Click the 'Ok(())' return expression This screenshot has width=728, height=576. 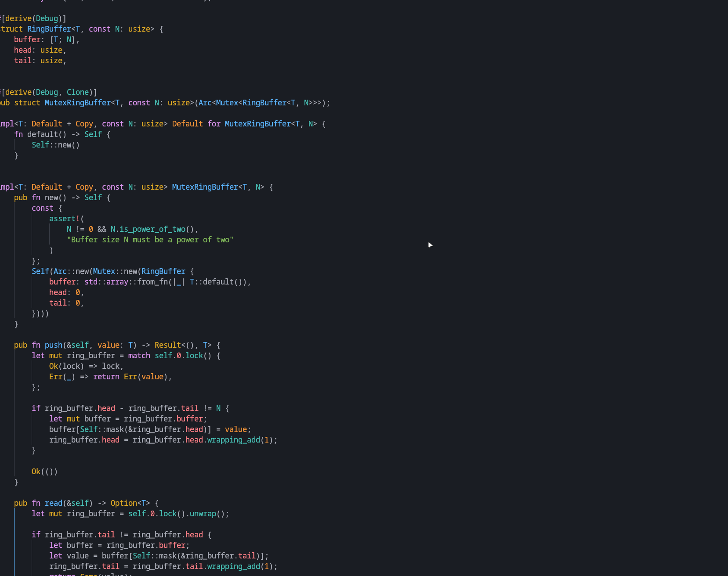pyautogui.click(x=44, y=472)
